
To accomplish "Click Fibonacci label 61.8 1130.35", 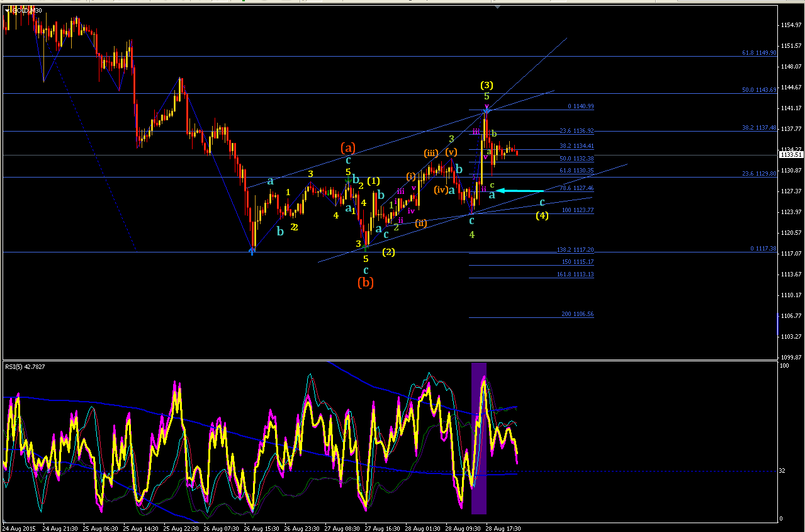I will point(577,171).
